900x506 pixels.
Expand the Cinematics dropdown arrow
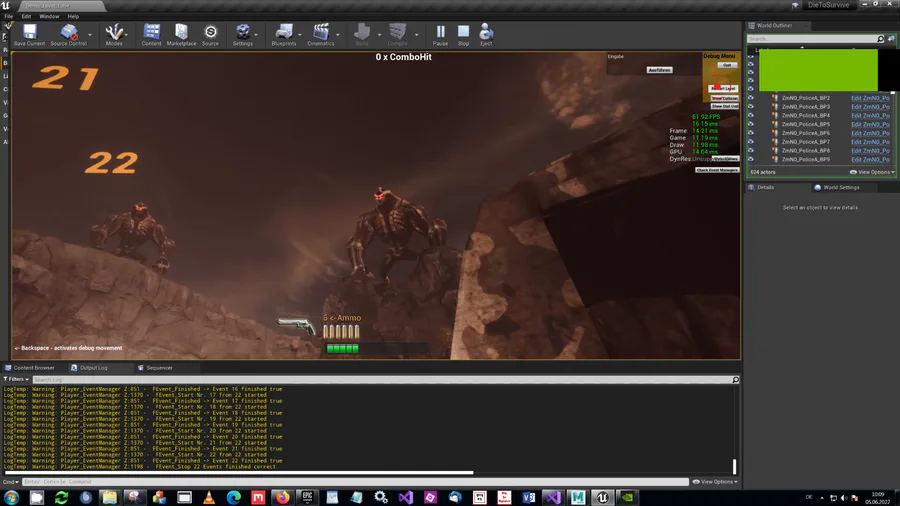pyautogui.click(x=338, y=35)
